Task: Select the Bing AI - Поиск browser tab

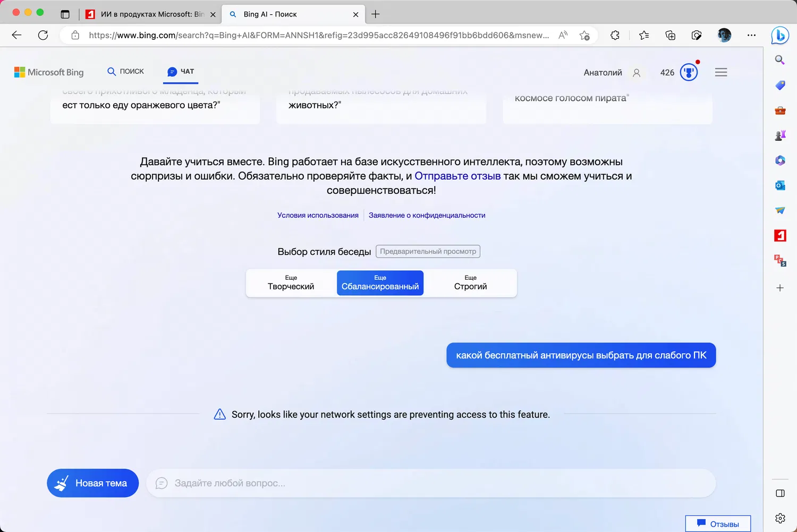Action: pos(293,14)
